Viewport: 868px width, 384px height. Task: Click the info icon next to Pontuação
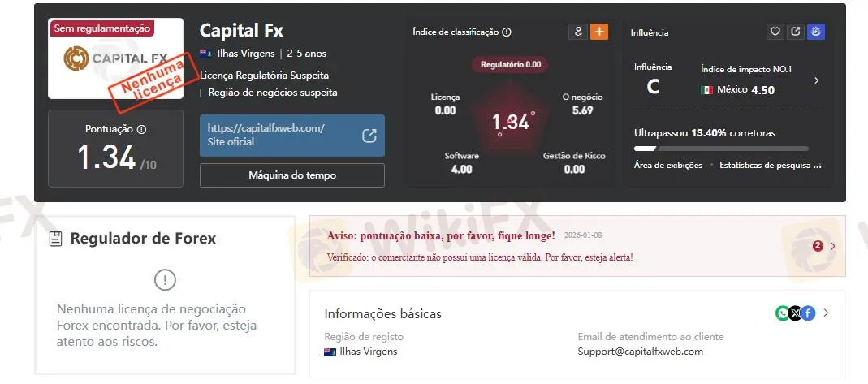pyautogui.click(x=141, y=129)
